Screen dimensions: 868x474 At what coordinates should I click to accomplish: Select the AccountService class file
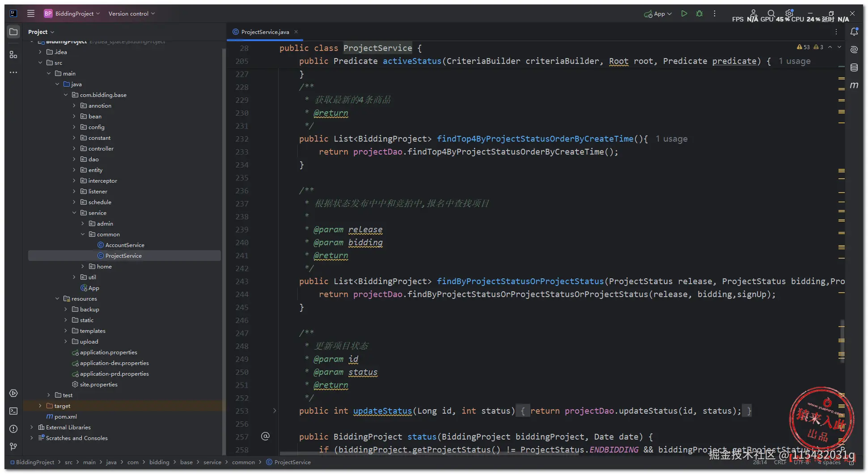(125, 245)
